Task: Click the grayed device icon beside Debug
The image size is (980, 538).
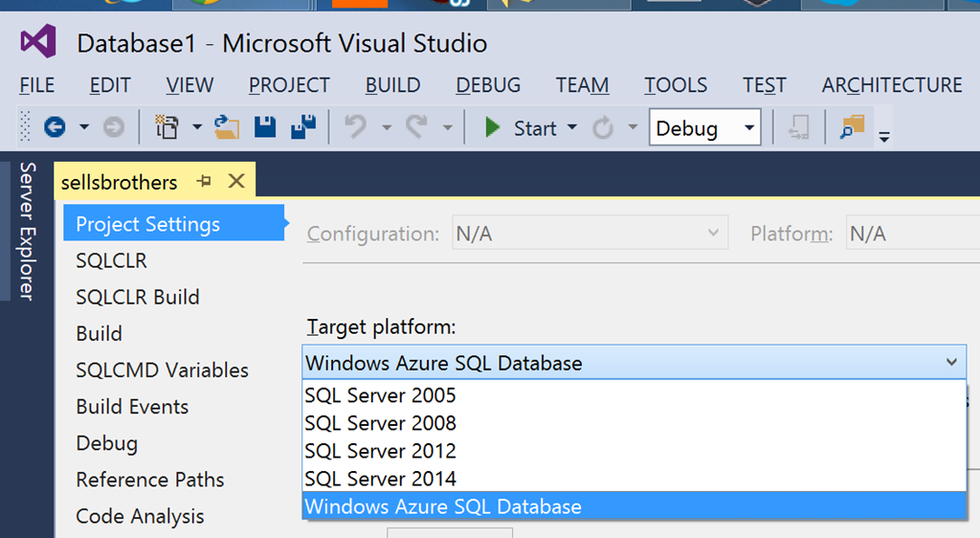Action: tap(799, 127)
